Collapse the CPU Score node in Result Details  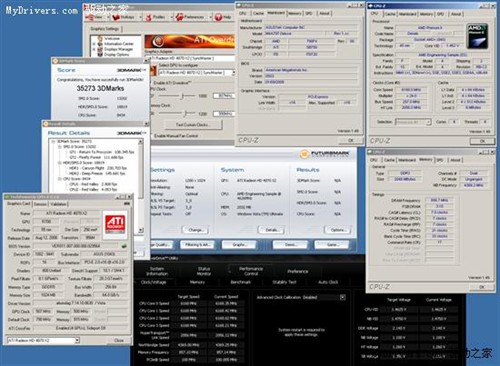(60, 179)
